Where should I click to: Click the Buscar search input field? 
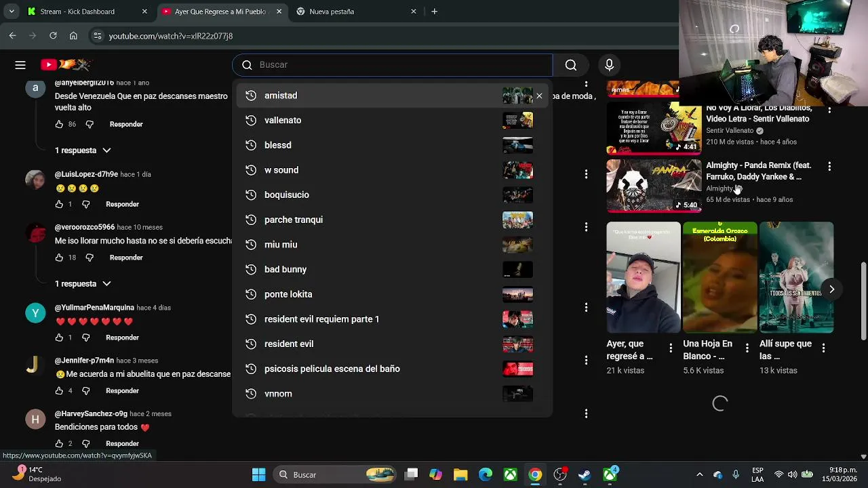pos(393,65)
